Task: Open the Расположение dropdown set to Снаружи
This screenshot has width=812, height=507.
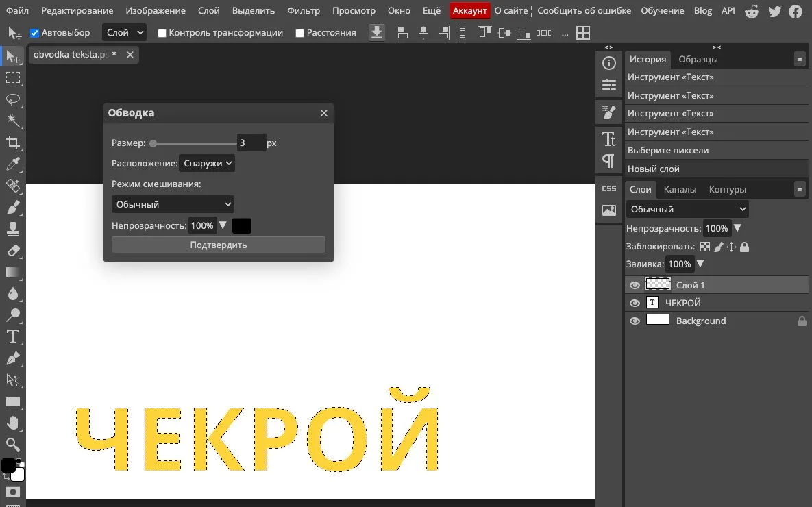Action: 207,163
